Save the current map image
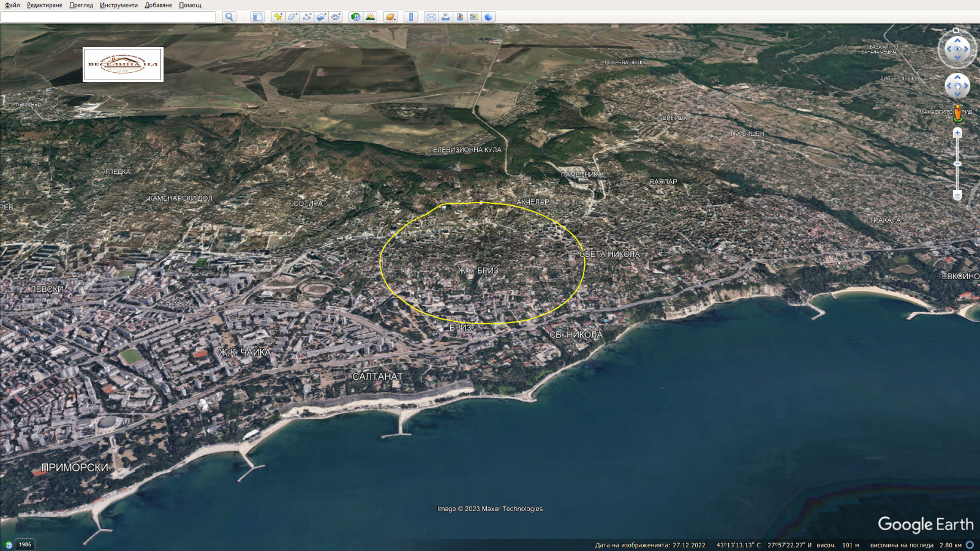Screen dimensions: 980x551 tap(461, 17)
